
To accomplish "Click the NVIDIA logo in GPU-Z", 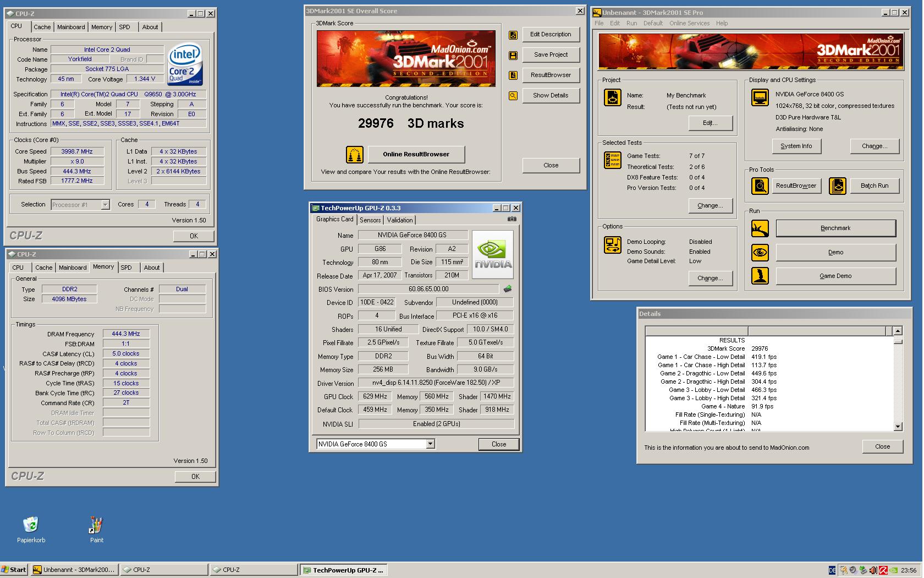I will [x=493, y=254].
